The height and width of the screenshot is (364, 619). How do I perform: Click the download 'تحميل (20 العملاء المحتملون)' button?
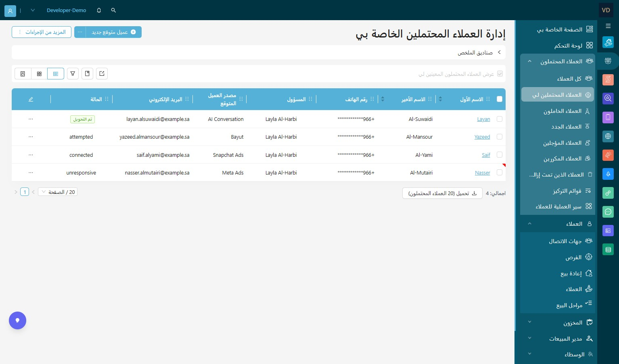click(442, 193)
